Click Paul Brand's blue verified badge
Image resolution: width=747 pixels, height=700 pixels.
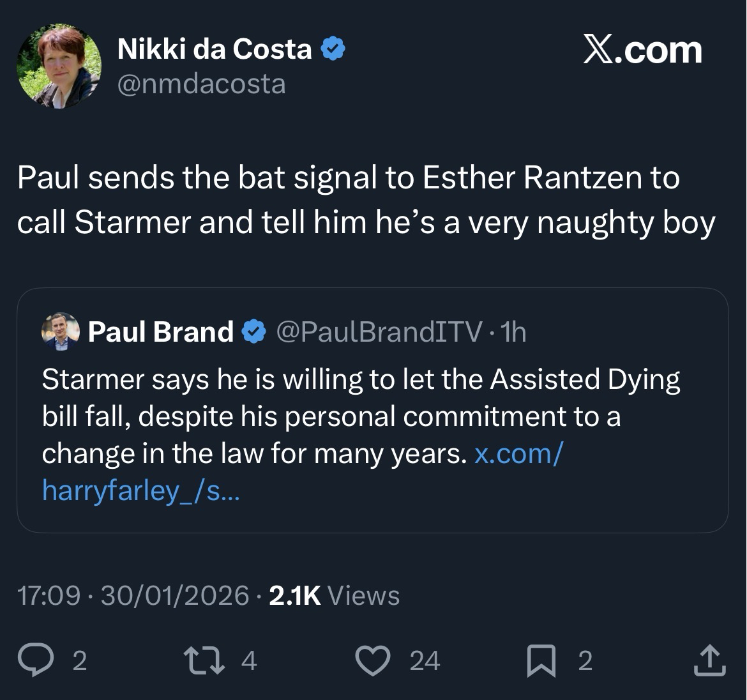point(253,331)
